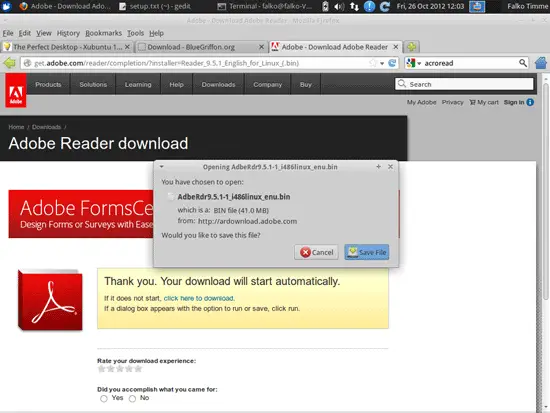Click the volume speaker tray icon
This screenshot has height=413, width=550.
[339, 6]
